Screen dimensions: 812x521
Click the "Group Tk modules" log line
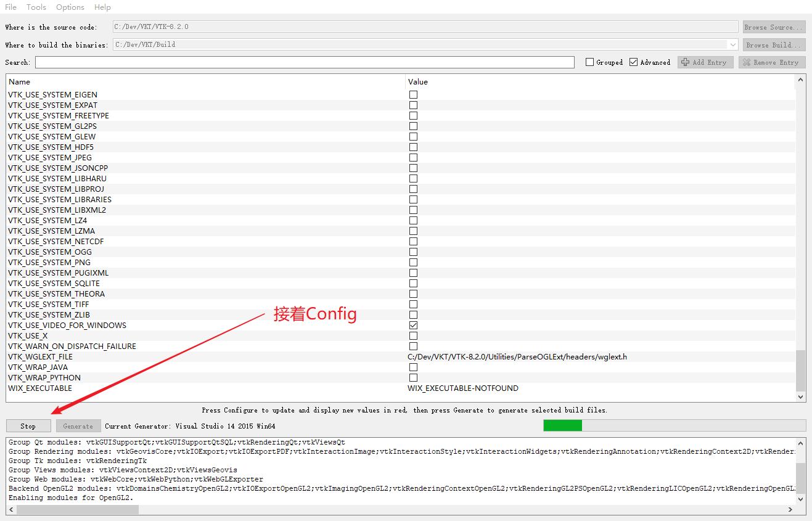(x=78, y=461)
